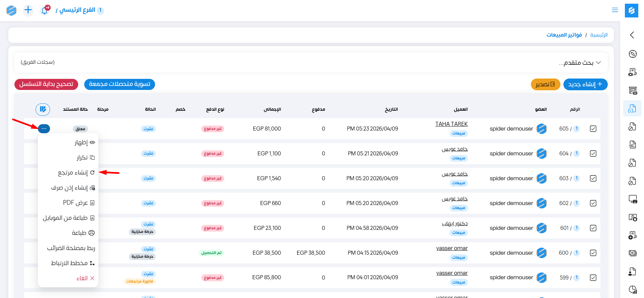
Task: Select إنشاء مرتجع in the actions menu
Action: pos(68,172)
